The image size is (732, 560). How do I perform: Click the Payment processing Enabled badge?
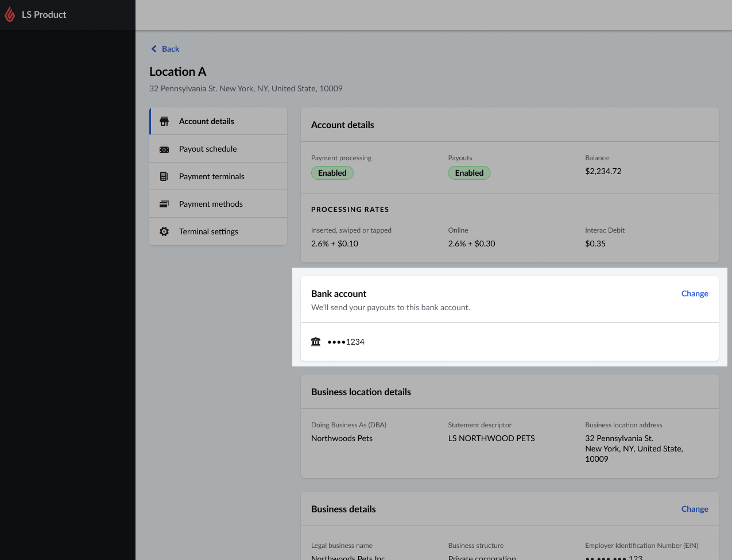[x=332, y=173]
